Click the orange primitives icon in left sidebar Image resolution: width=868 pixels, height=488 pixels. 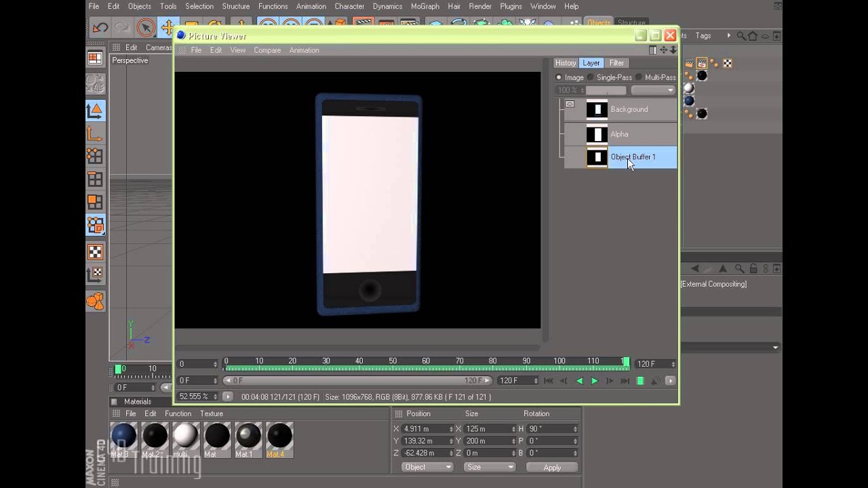point(96,301)
